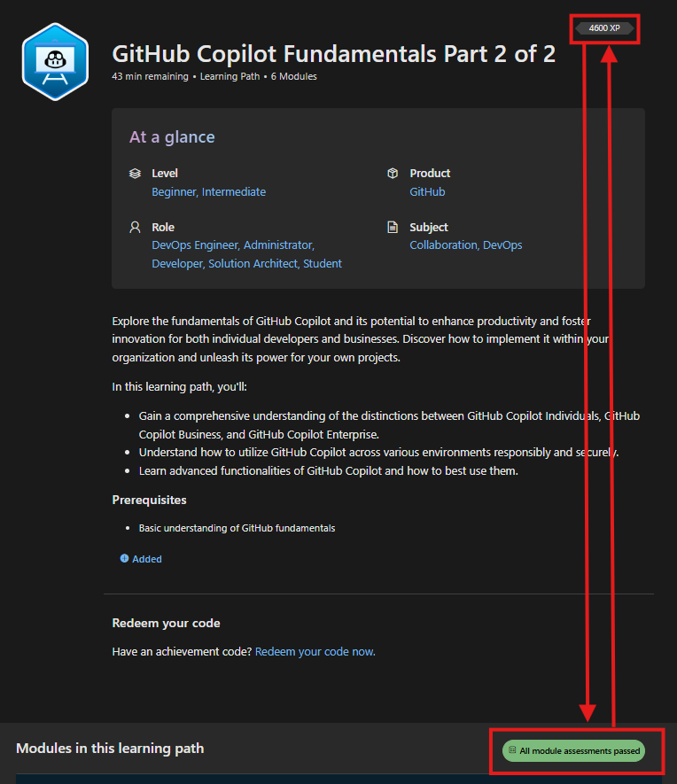This screenshot has height=784, width=677.
Task: Click the Added plus circle icon
Action: (x=124, y=558)
